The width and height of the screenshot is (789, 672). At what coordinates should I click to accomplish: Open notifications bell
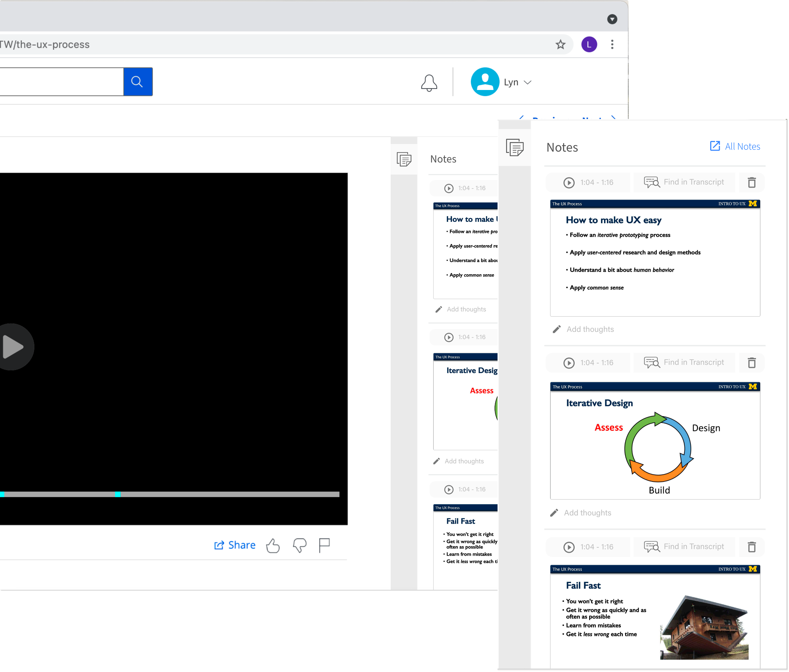(429, 82)
